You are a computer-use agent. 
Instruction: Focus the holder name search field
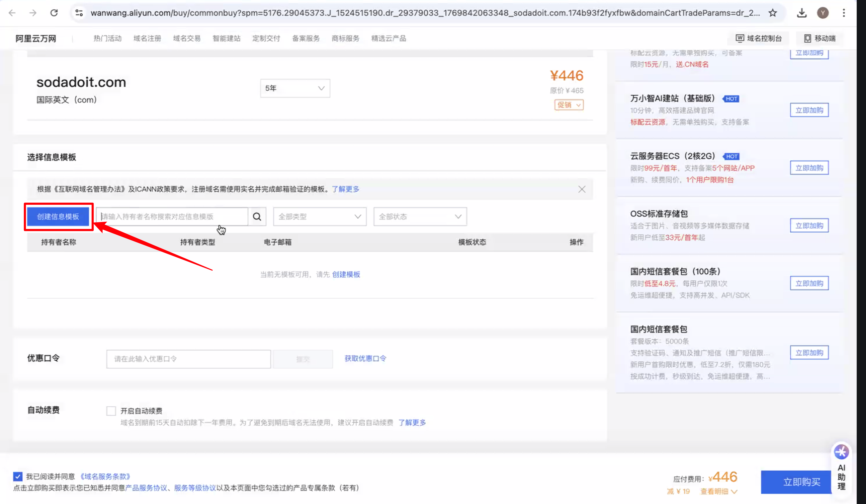[172, 216]
